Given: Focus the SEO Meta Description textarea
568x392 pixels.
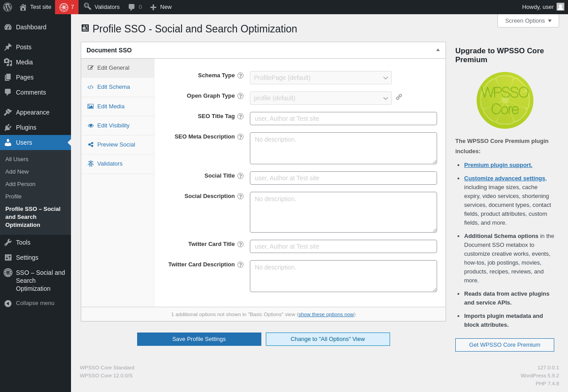Looking at the screenshot, I should click(343, 148).
